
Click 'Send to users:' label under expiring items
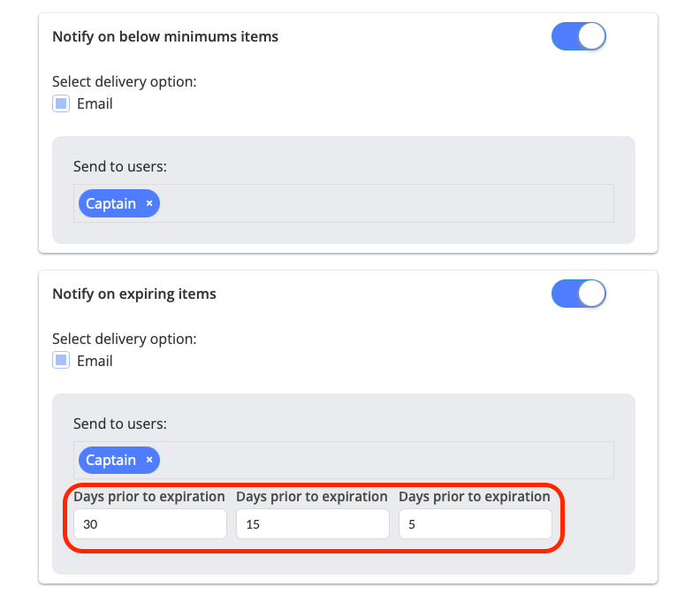click(x=120, y=423)
